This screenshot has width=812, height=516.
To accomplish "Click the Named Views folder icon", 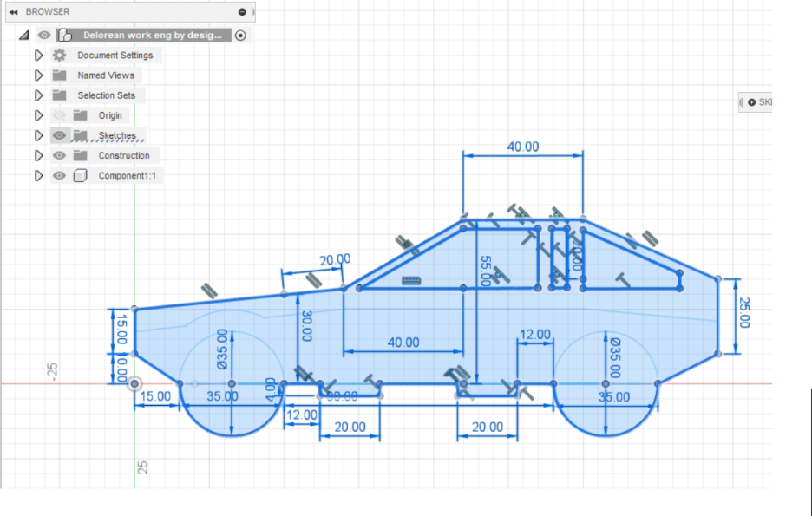I will pyautogui.click(x=60, y=75).
